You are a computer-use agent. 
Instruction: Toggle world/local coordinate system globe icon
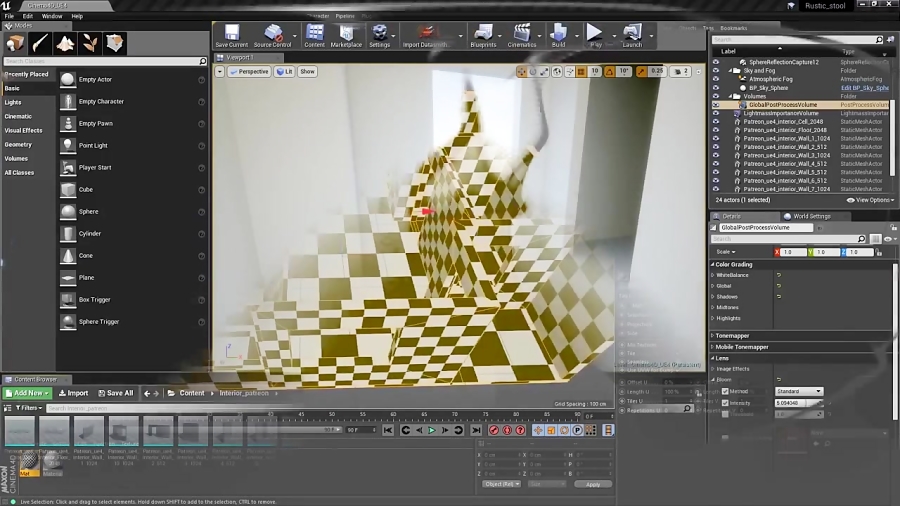point(557,72)
